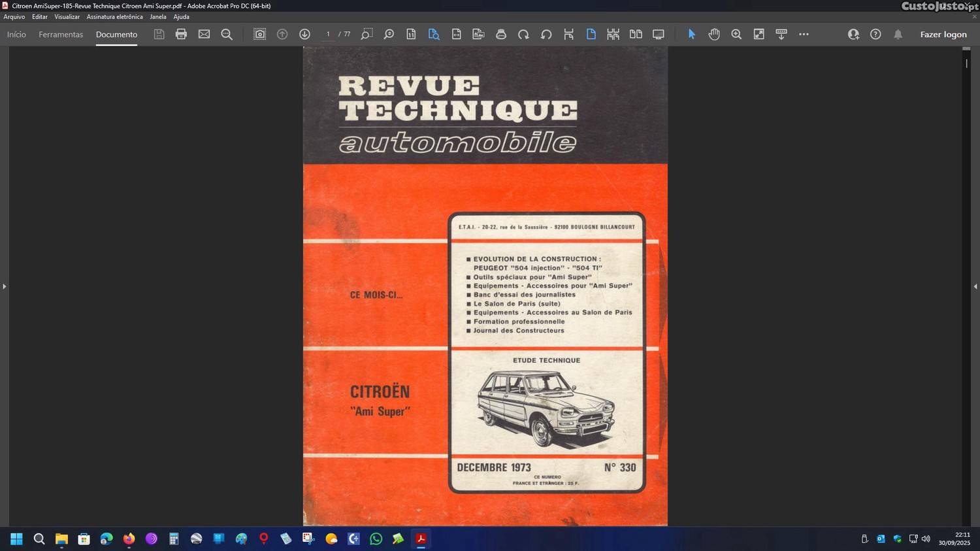Open the snapshot camera tool
980x551 pixels.
point(259,34)
